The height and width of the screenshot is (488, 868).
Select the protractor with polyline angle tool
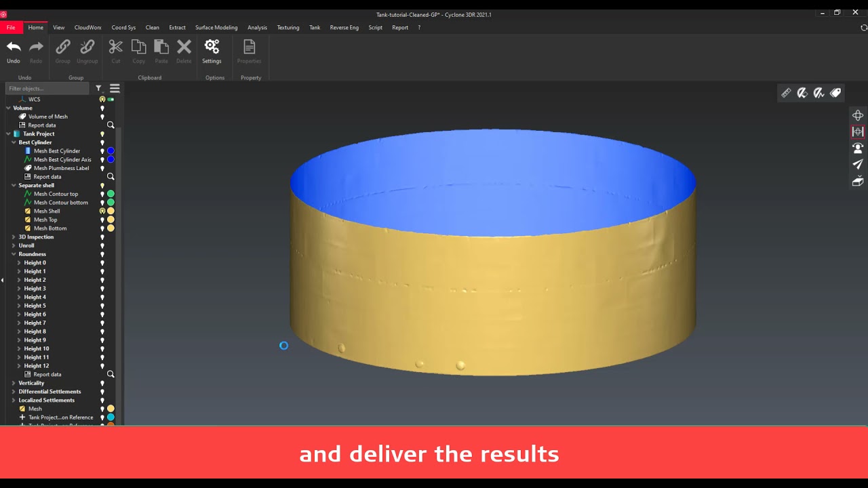point(818,93)
